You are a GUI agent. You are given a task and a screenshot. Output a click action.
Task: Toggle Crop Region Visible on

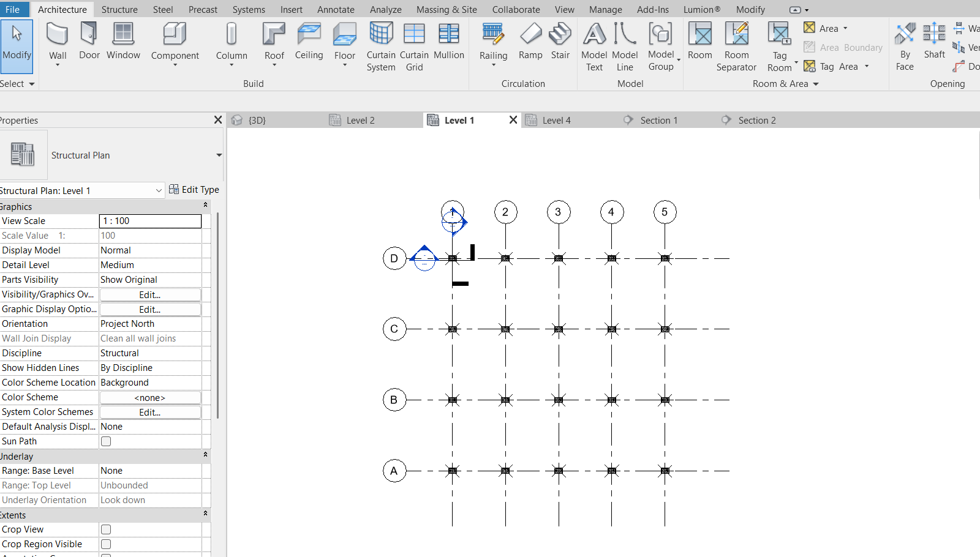pos(105,544)
